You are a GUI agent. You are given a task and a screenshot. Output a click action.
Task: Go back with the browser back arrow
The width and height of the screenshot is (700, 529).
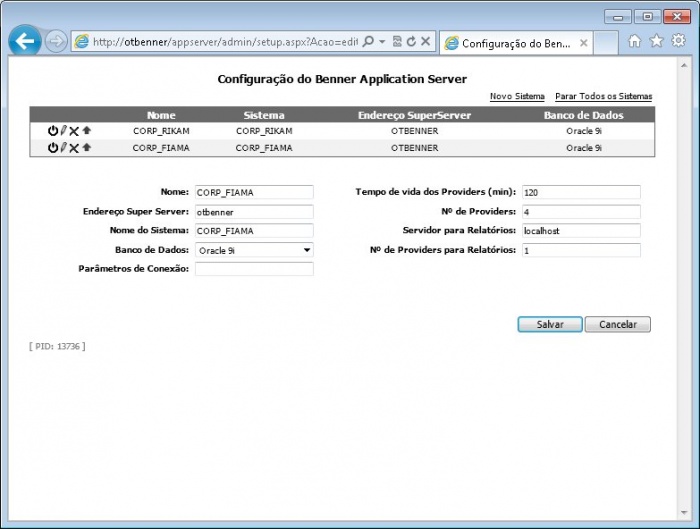[x=25, y=42]
